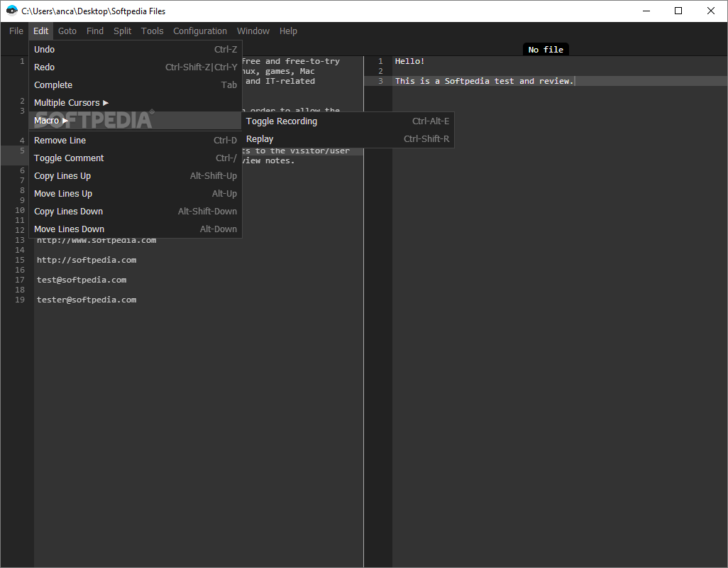Click the tester@softpedia.com line

(87, 300)
